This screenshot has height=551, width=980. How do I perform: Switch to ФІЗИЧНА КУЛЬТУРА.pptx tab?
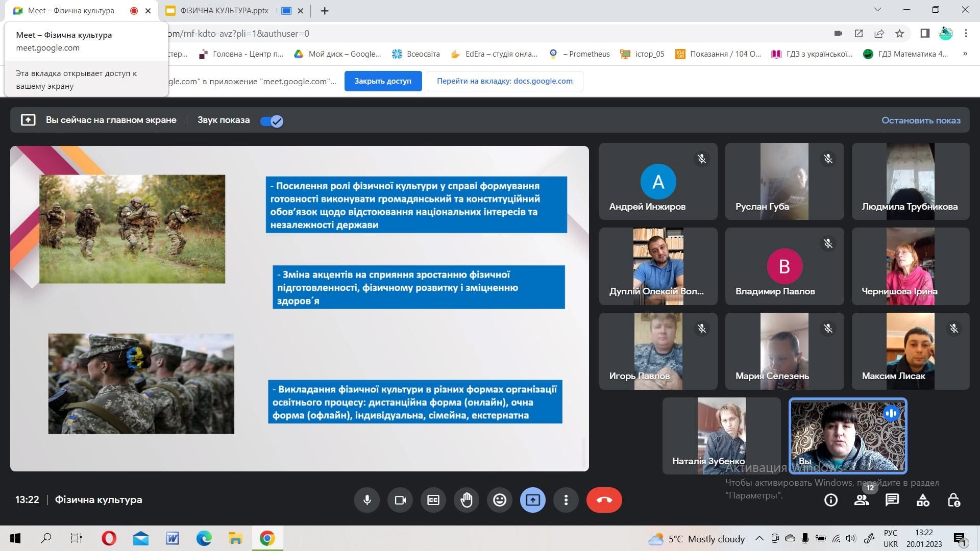pyautogui.click(x=227, y=11)
